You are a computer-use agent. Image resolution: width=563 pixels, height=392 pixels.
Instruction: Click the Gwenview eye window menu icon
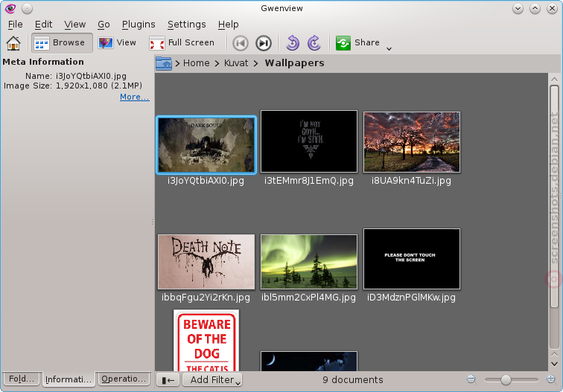10,8
